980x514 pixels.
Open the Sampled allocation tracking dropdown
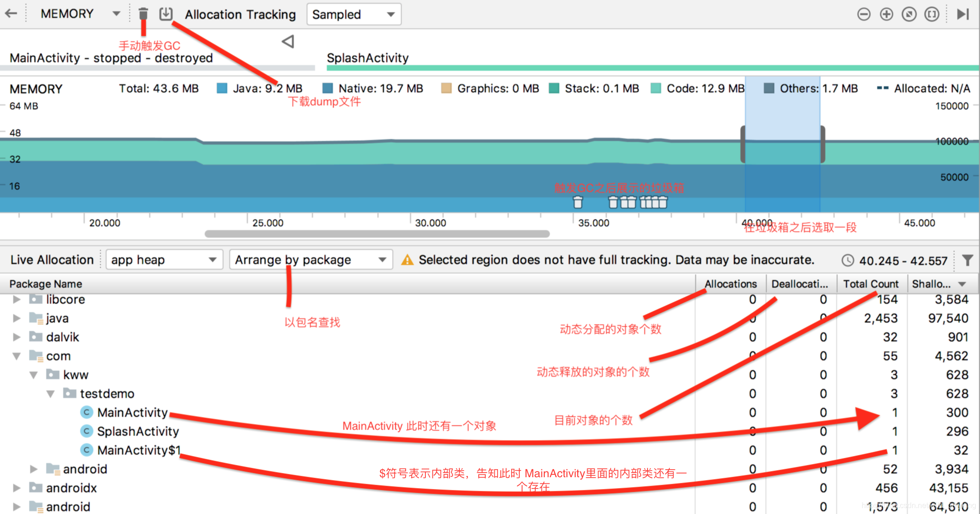point(354,15)
